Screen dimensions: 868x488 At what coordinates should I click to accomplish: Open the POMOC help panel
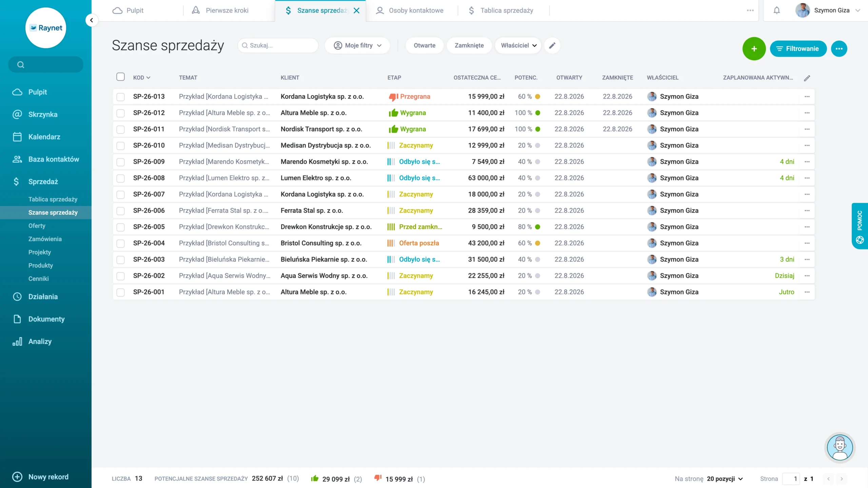tap(860, 226)
